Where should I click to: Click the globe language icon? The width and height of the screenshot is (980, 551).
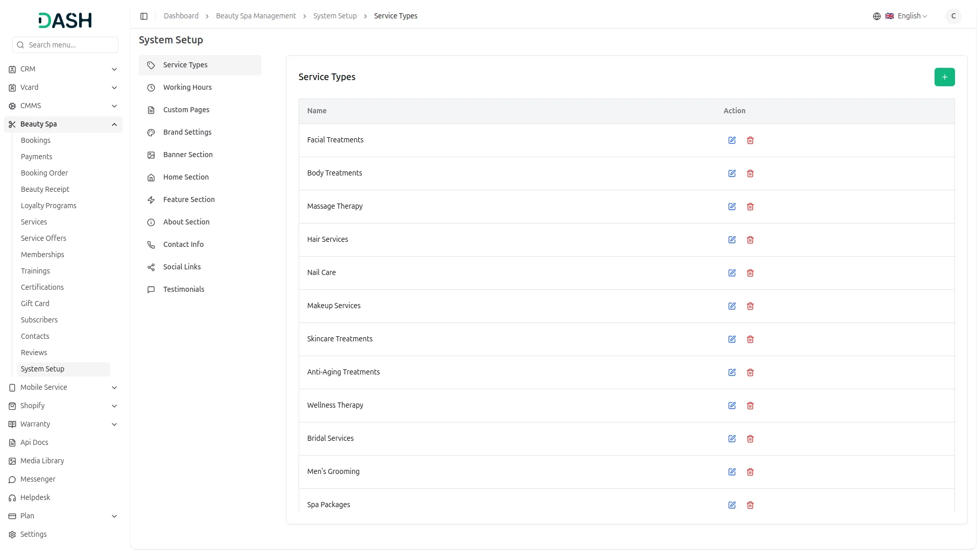pos(876,16)
